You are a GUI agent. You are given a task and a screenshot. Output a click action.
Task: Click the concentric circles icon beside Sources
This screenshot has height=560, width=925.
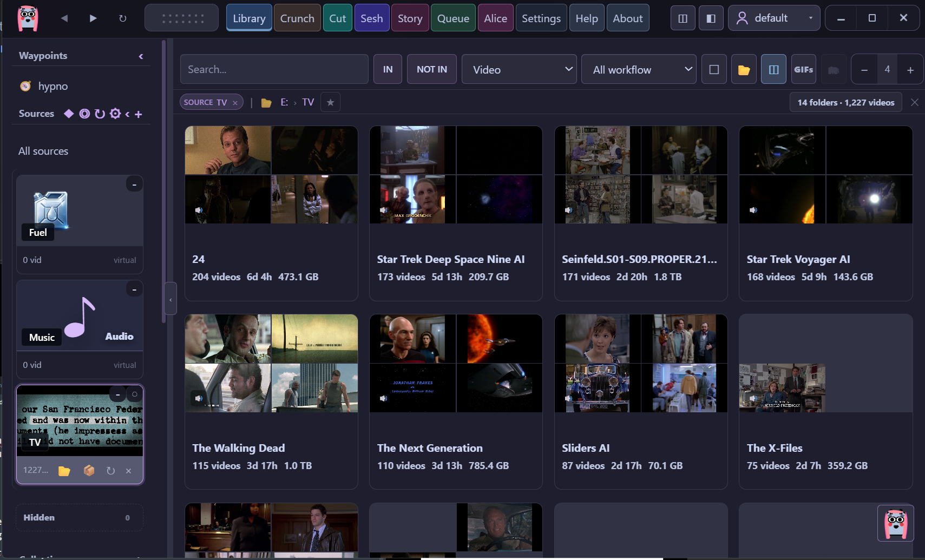(84, 114)
